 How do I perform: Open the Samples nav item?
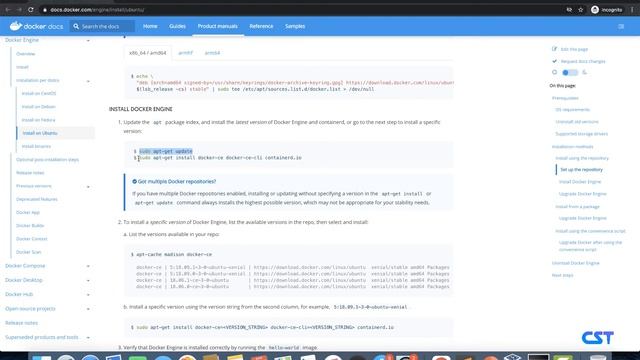click(295, 26)
